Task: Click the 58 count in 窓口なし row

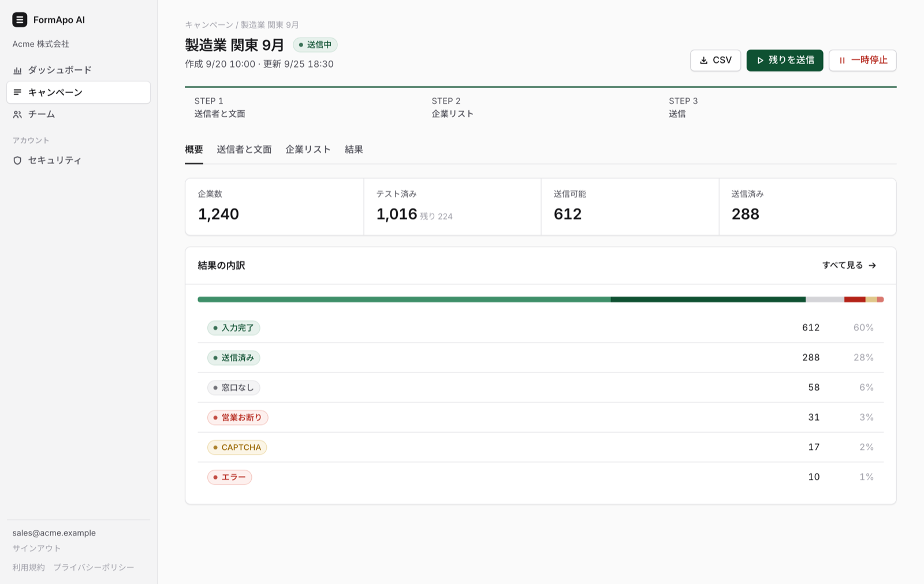Action: 814,388
